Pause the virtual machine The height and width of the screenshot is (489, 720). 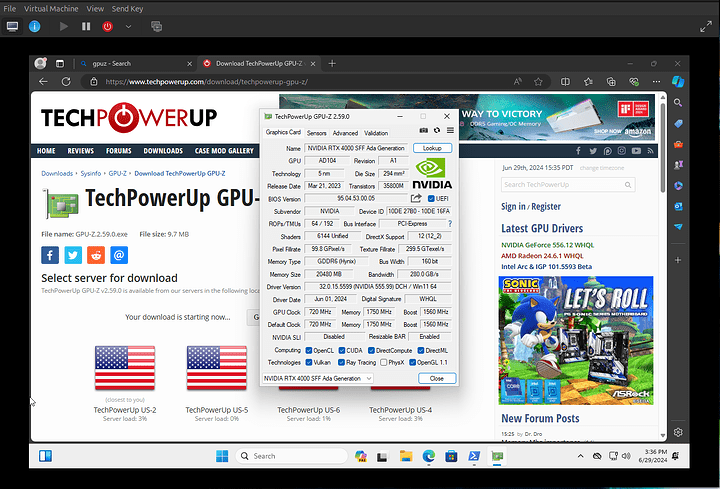[87, 26]
